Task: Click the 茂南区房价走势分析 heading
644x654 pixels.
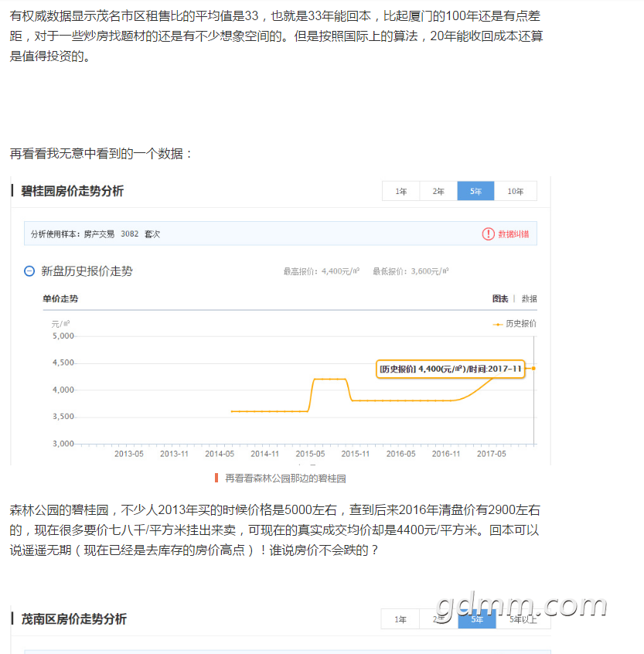Action: [73, 619]
